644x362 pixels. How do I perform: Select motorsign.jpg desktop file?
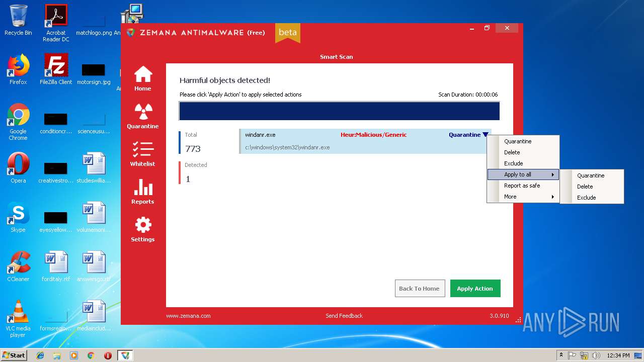click(x=94, y=73)
